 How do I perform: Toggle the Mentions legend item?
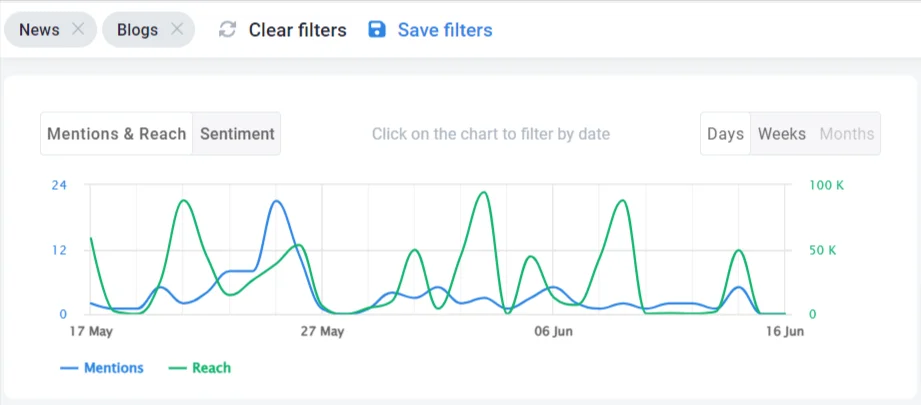click(113, 368)
